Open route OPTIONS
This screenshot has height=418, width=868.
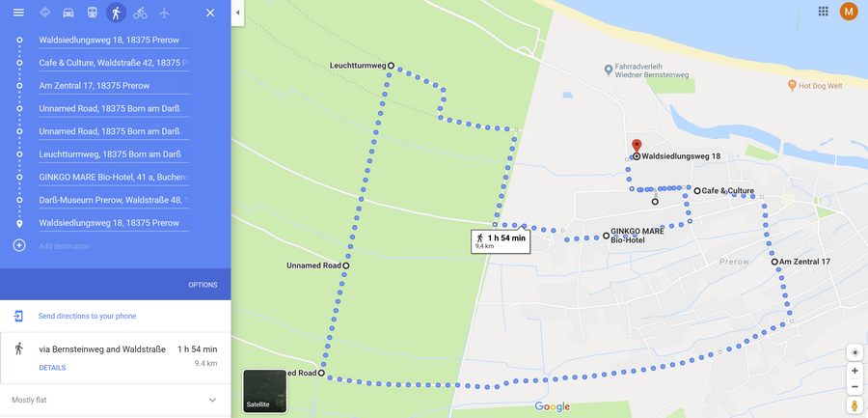click(203, 285)
